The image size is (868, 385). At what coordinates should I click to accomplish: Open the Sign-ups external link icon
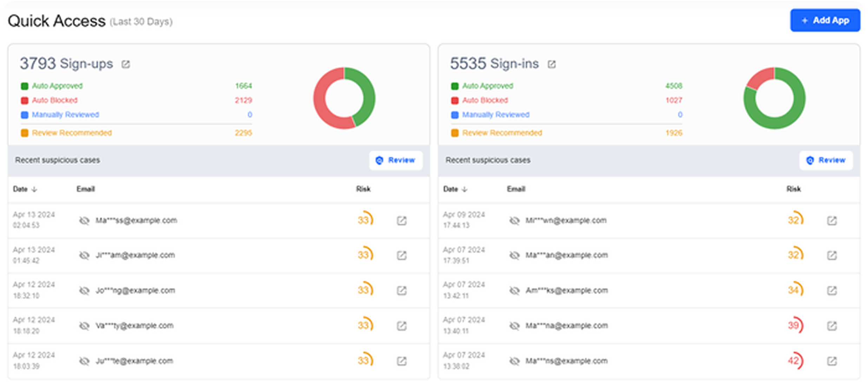click(126, 64)
